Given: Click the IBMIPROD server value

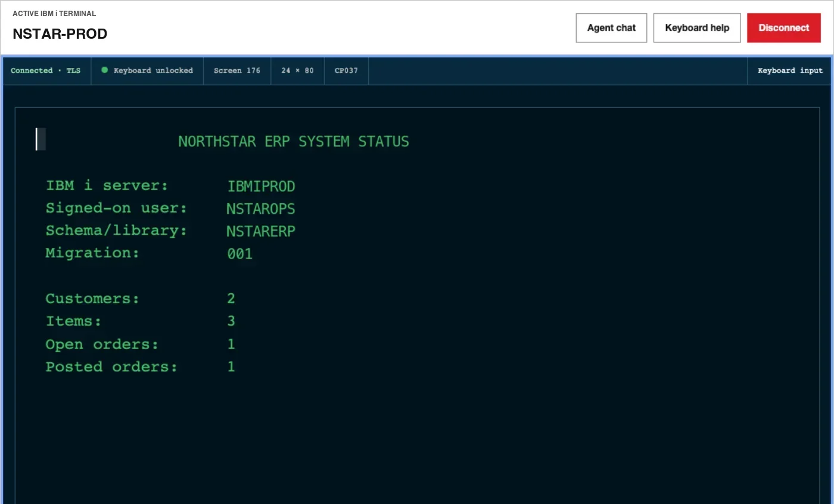Looking at the screenshot, I should pyautogui.click(x=261, y=186).
